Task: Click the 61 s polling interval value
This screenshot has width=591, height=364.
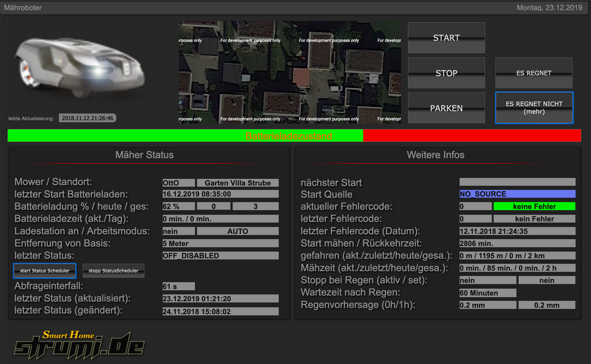Action: coord(179,286)
